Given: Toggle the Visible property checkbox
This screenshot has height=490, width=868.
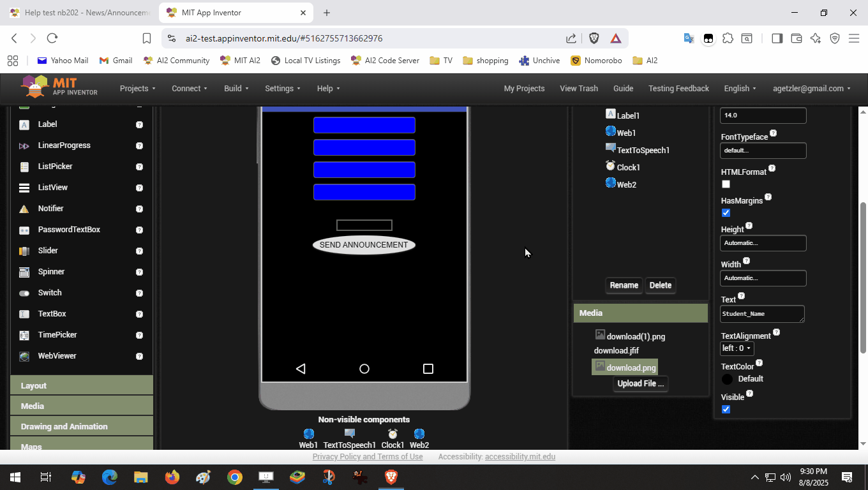Looking at the screenshot, I should click(726, 410).
